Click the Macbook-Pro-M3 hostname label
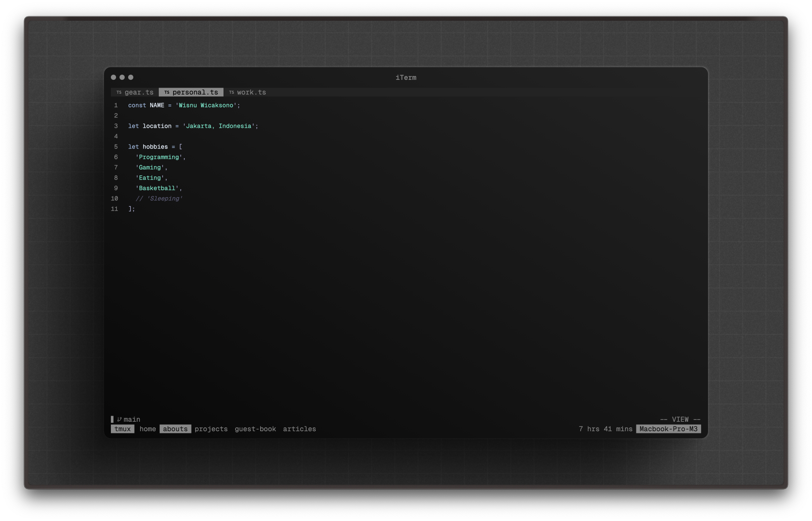 pyautogui.click(x=668, y=429)
